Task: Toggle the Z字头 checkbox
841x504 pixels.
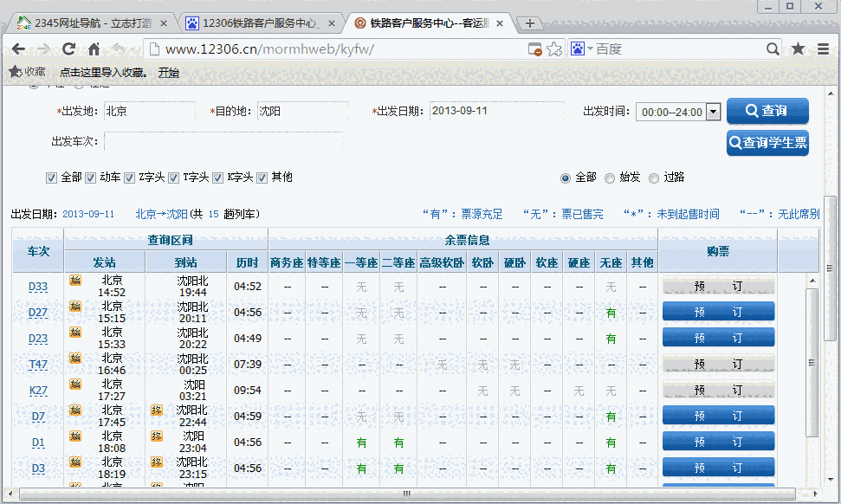Action: [x=130, y=178]
